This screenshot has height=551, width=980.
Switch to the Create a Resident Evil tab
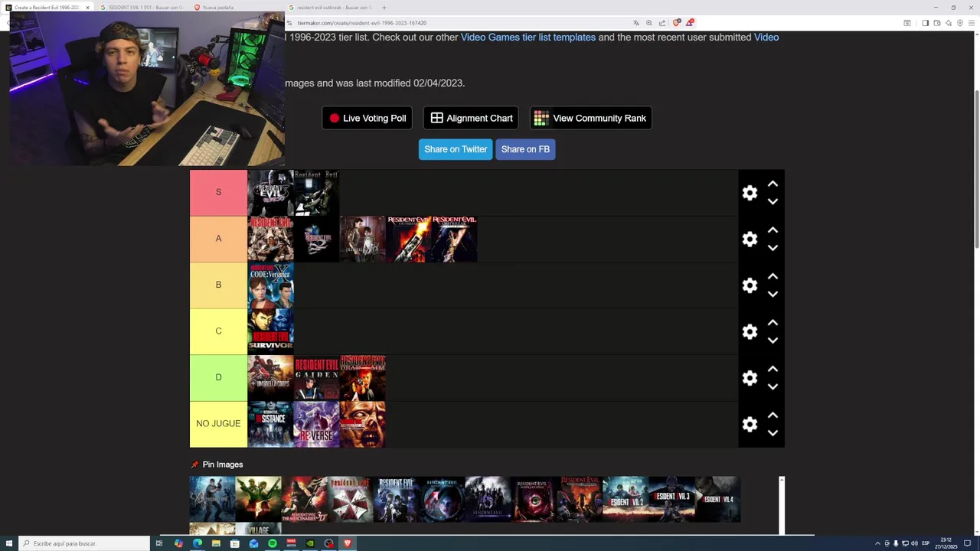[47, 7]
